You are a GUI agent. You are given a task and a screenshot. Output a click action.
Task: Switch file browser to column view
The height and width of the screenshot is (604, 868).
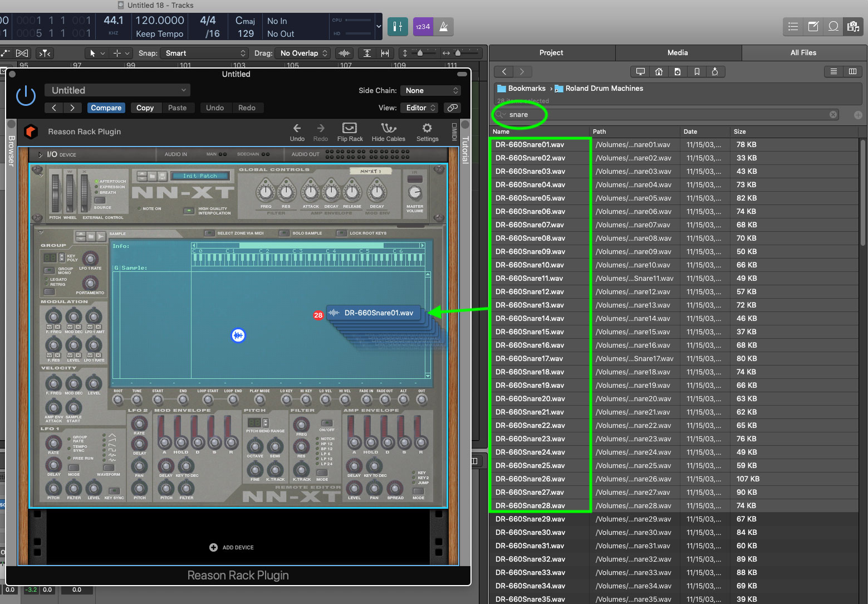[852, 71]
